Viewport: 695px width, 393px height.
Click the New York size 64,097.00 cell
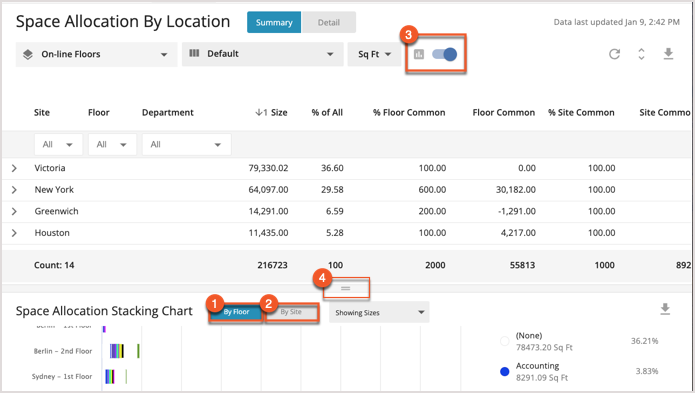268,190
